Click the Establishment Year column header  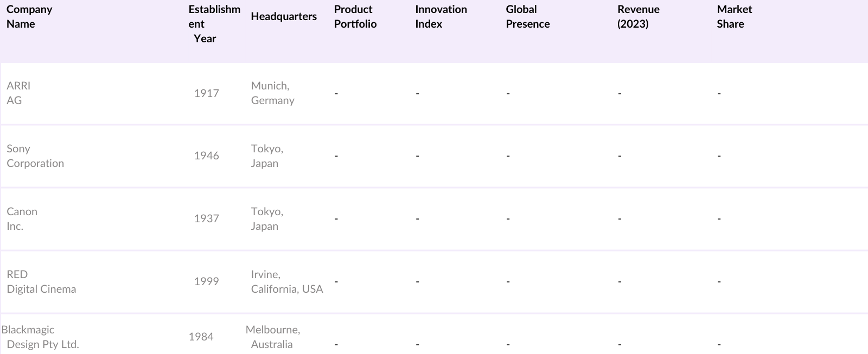pos(214,24)
